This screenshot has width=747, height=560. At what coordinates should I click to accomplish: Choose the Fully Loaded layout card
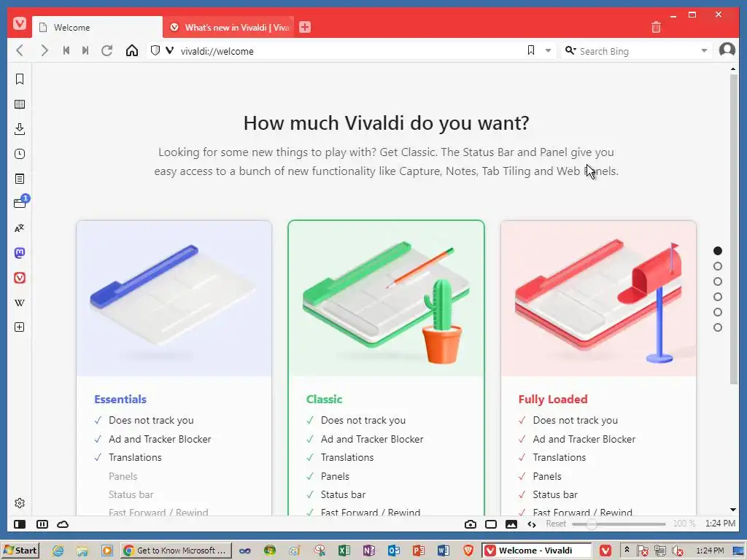[x=598, y=367]
